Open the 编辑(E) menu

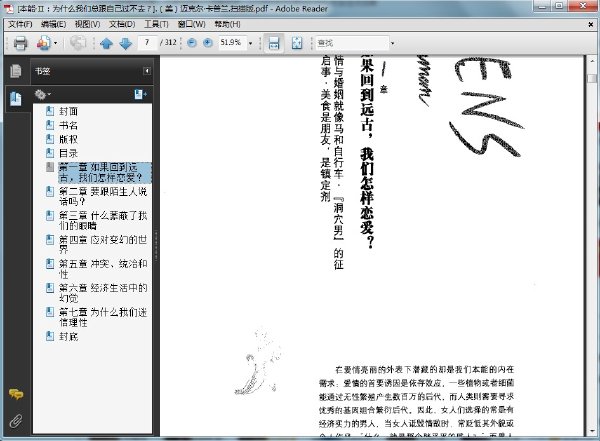[x=53, y=24]
